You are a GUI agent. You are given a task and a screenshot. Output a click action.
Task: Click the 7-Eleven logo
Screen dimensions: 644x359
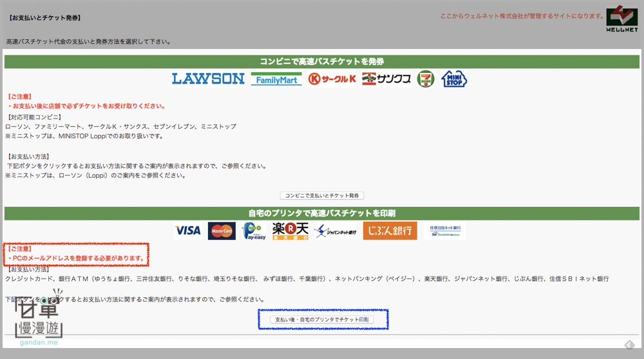(426, 79)
